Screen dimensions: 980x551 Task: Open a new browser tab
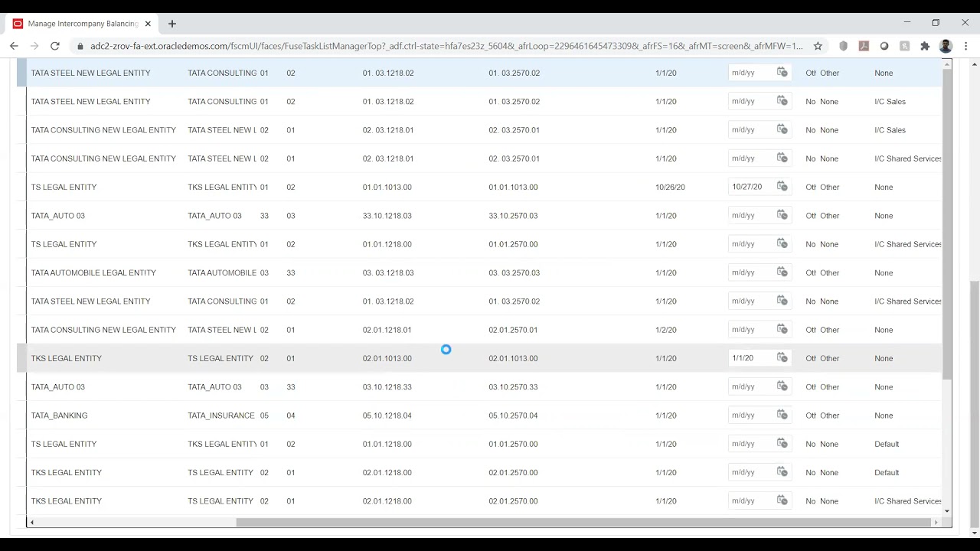[x=172, y=24]
